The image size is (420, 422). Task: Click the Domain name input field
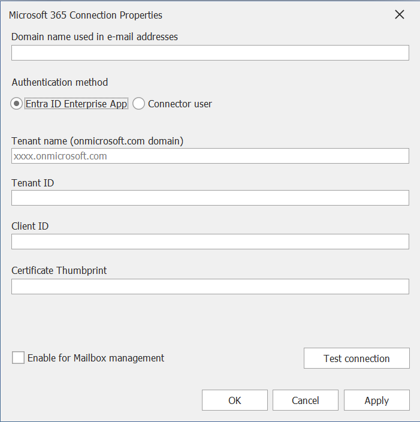pyautogui.click(x=210, y=53)
